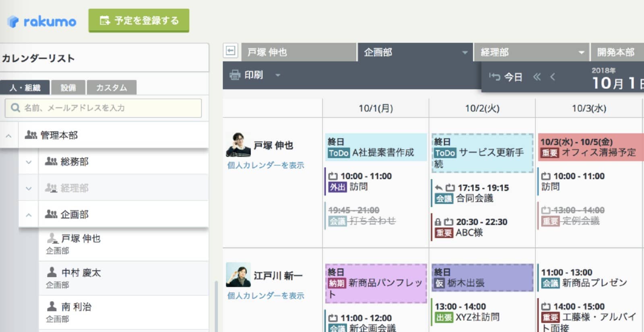The image size is (644, 332).
Task: Select 戸塚 伸也 in the calendar list
Action: (124, 244)
